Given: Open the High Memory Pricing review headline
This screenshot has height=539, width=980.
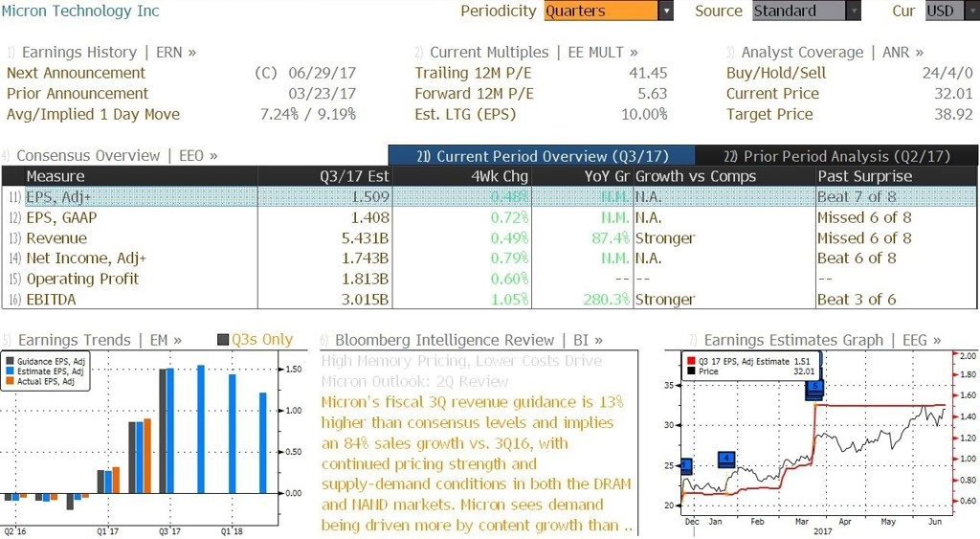Looking at the screenshot, I should click(462, 371).
